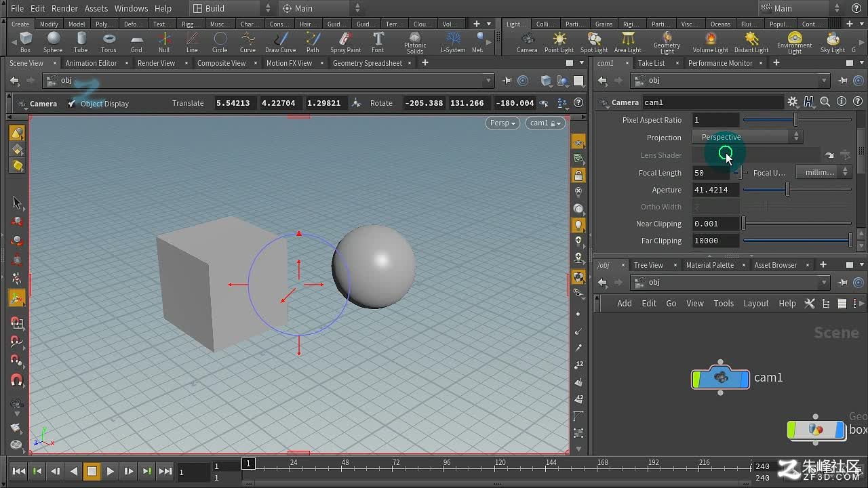Image resolution: width=868 pixels, height=488 pixels.
Task: Select the Line shelf tool
Action: (x=192, y=42)
